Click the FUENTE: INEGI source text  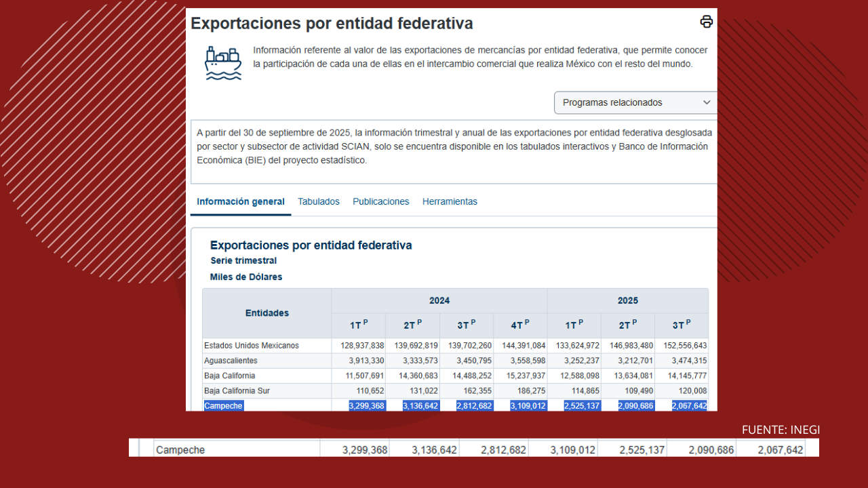[781, 430]
